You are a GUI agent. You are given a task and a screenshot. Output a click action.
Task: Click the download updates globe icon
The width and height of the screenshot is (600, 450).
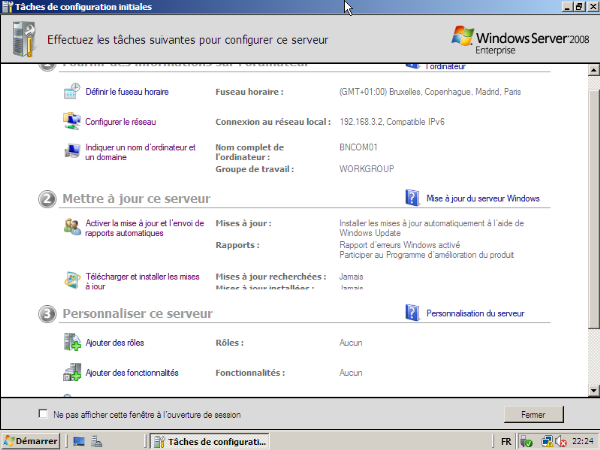(72, 280)
